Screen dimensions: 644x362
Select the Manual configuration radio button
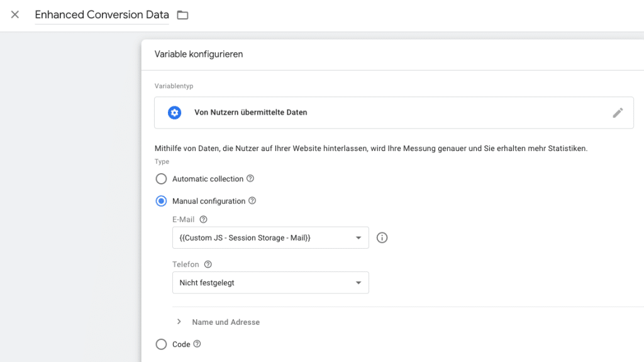point(161,201)
